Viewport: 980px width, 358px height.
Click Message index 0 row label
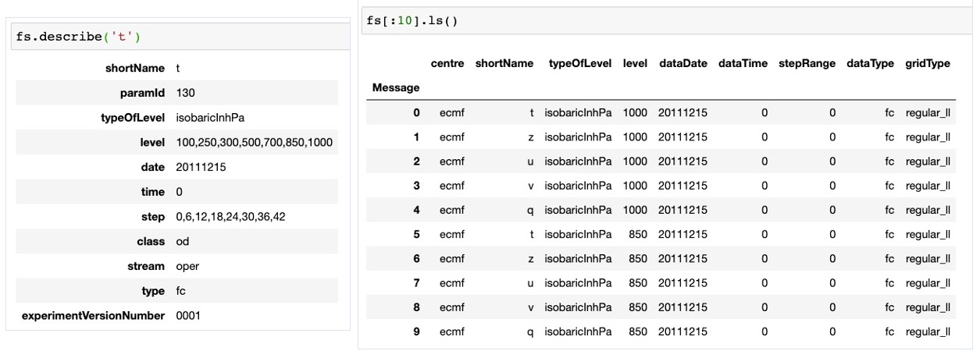click(x=416, y=112)
